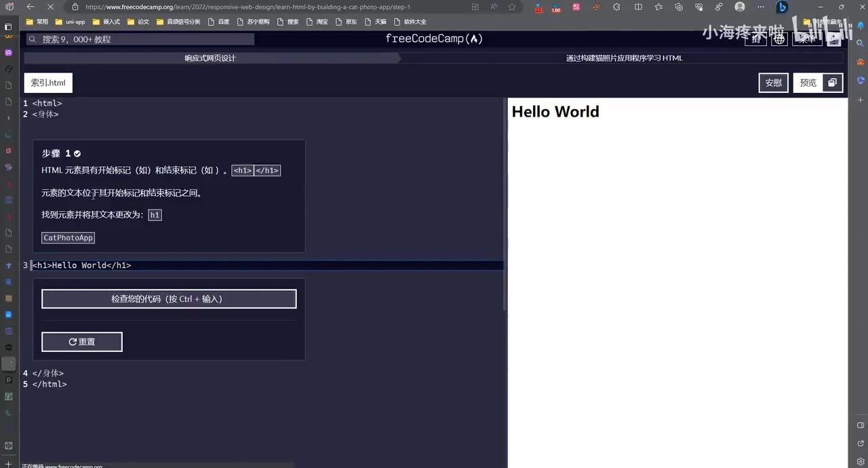Click the user profile avatar
The width and height of the screenshot is (868, 468).
740,7
